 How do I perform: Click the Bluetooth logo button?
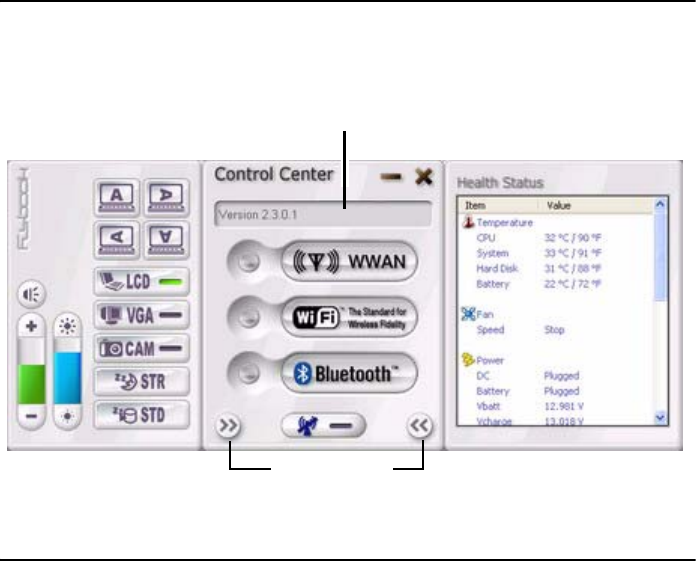click(x=349, y=373)
